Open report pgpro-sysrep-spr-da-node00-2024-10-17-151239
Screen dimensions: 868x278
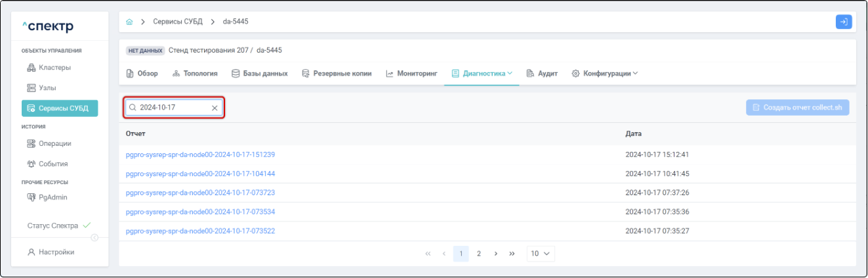200,155
